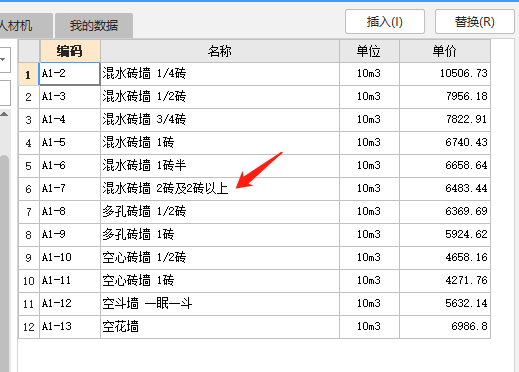The height and width of the screenshot is (372, 519).
Task: Click the 名称 column header
Action: click(x=220, y=51)
